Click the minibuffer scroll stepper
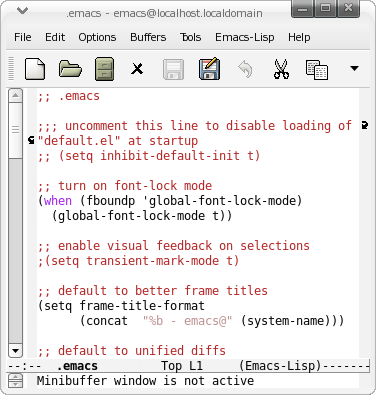 [15, 381]
